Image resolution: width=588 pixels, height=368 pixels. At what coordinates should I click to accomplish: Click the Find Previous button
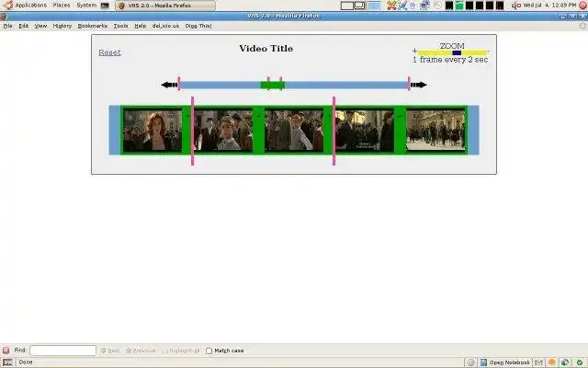point(141,351)
